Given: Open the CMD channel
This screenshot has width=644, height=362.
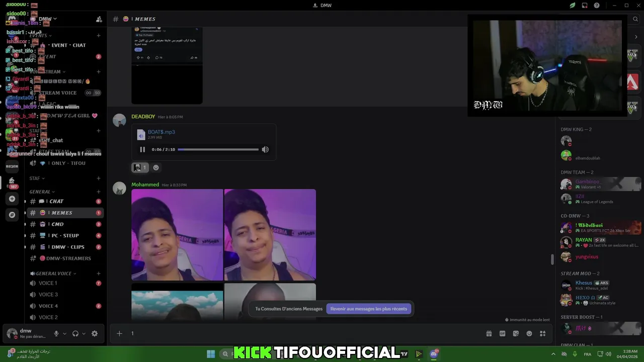Looking at the screenshot, I should [65, 224].
